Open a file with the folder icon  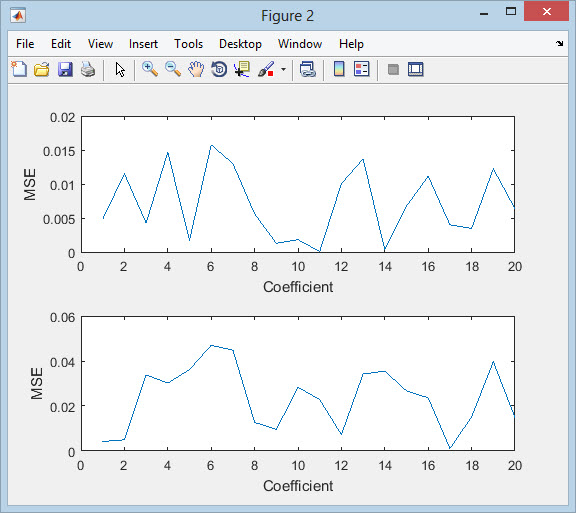pos(42,69)
